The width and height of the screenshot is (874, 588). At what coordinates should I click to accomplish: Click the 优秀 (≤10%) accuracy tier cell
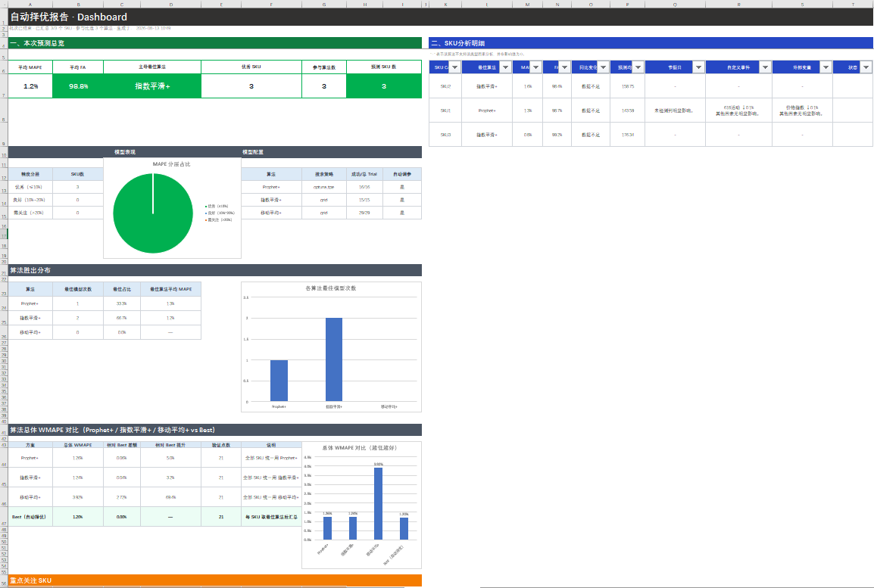[x=30, y=187]
